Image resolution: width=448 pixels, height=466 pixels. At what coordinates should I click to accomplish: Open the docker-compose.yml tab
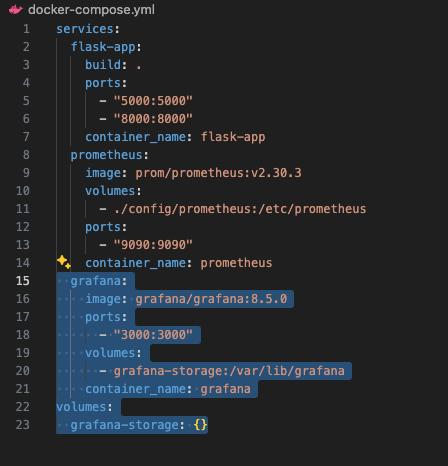coord(91,10)
